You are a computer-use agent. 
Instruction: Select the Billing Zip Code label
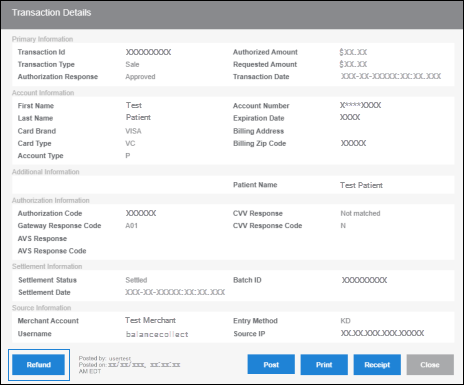(x=259, y=143)
